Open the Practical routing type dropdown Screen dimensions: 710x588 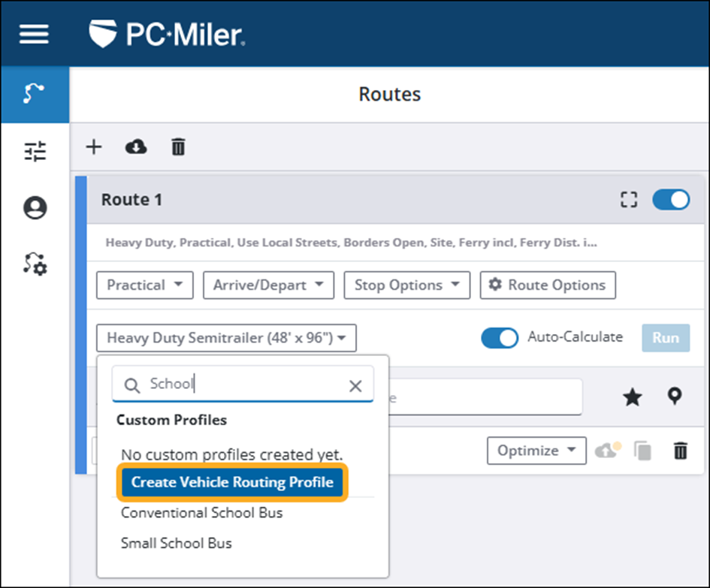tap(144, 285)
